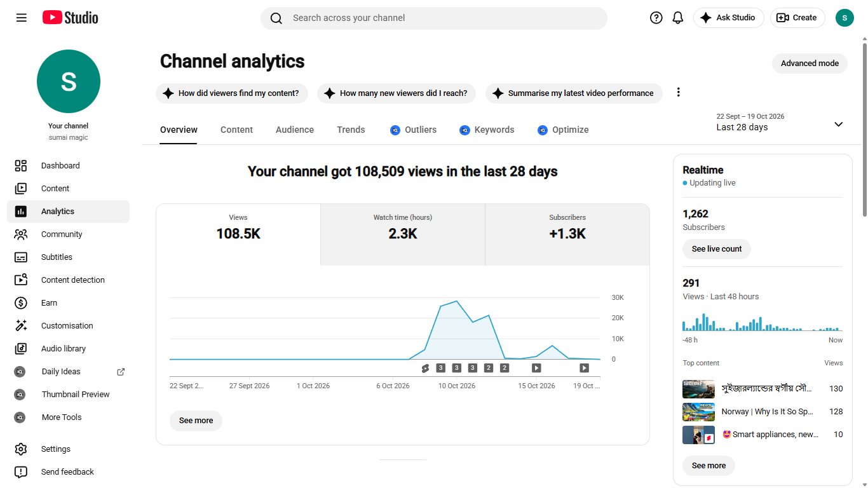Open the Trends tab
The image size is (868, 488).
point(351,130)
